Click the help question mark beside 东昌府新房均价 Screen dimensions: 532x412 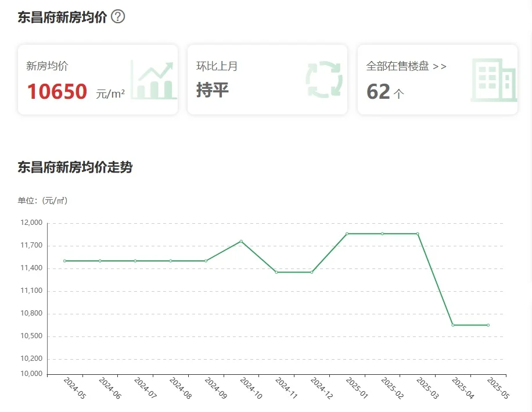click(118, 17)
